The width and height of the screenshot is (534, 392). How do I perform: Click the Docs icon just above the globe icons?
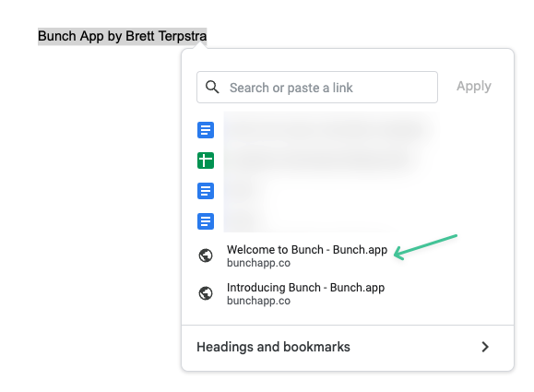coord(206,221)
